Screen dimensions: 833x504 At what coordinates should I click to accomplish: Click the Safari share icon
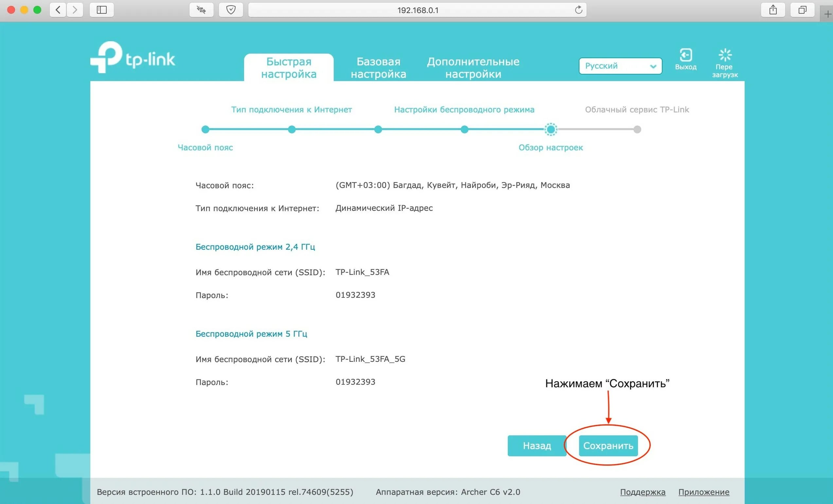(773, 10)
